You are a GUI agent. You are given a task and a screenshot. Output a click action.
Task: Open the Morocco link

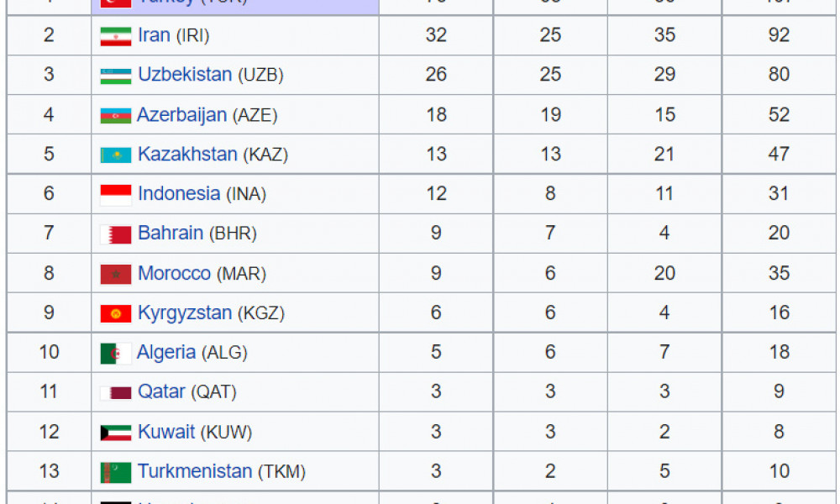174,273
